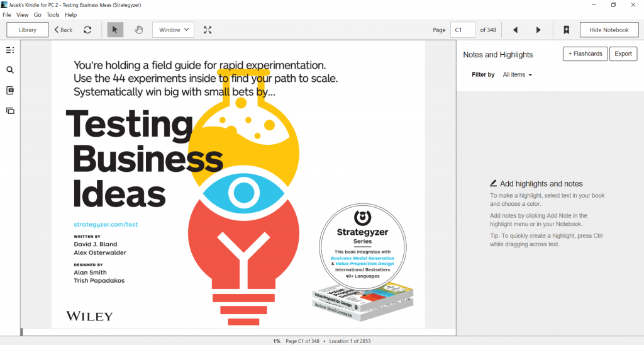This screenshot has height=345, width=644.
Task: Open the flashcards icon in left sidebar
Action: [10, 111]
